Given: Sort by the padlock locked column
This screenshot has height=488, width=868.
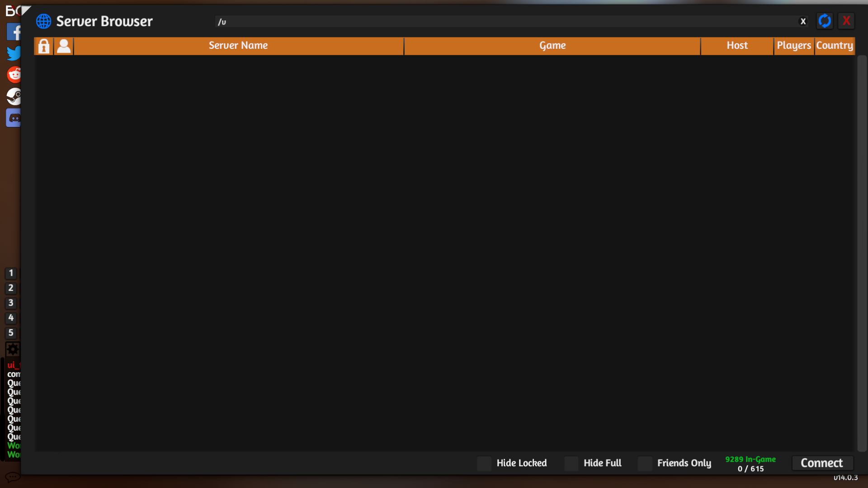Looking at the screenshot, I should tap(44, 46).
